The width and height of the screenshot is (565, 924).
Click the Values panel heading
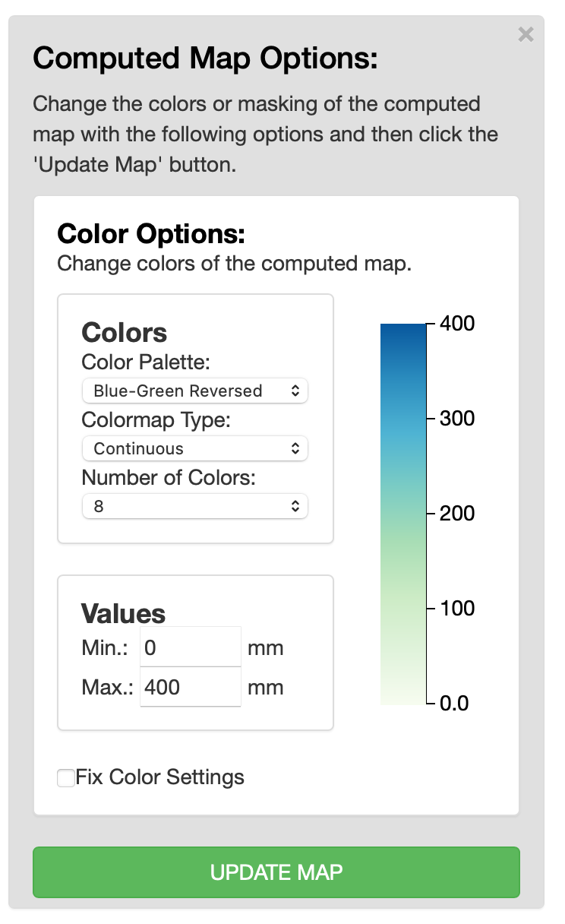point(123,613)
